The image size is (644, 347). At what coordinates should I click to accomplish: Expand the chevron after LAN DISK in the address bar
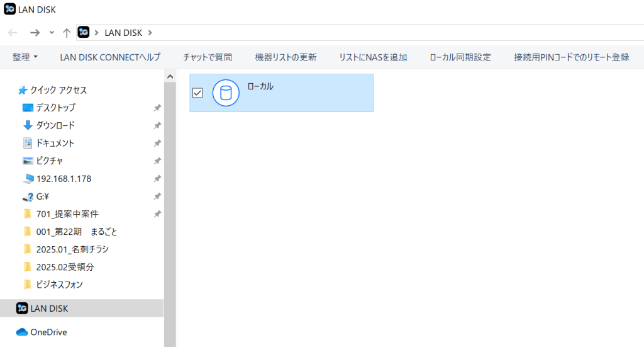[150, 33]
